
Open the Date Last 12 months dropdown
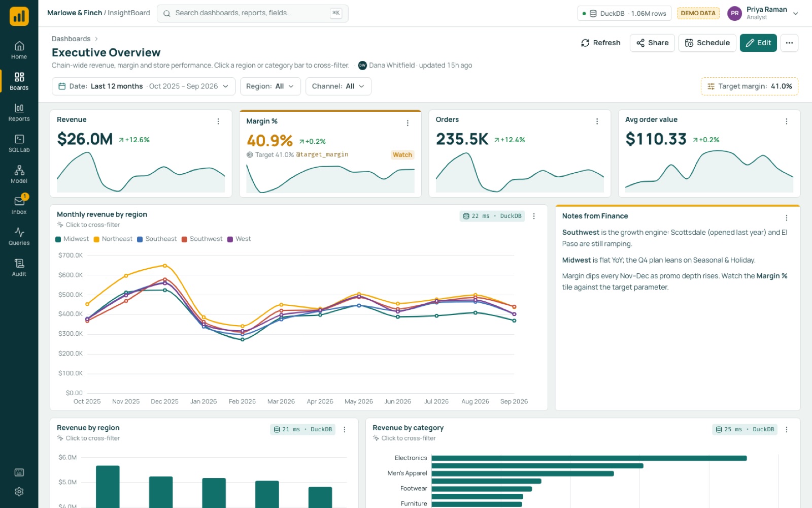pyautogui.click(x=144, y=86)
